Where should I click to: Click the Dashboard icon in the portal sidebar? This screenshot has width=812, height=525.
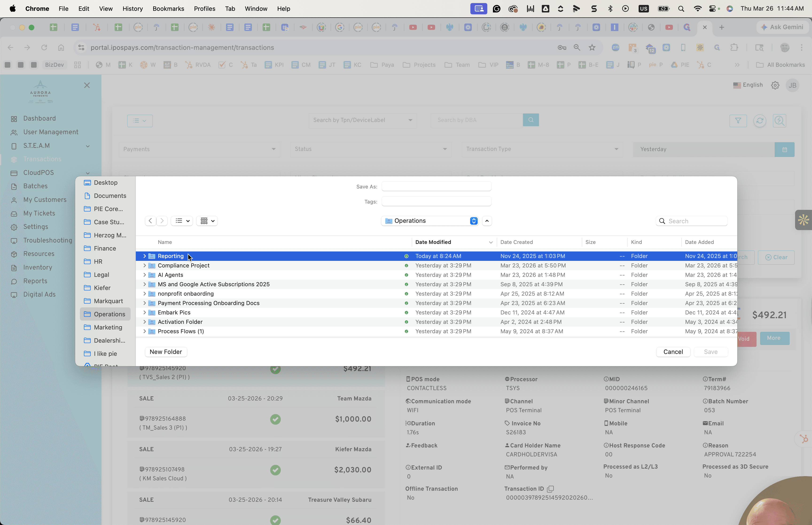pos(14,119)
